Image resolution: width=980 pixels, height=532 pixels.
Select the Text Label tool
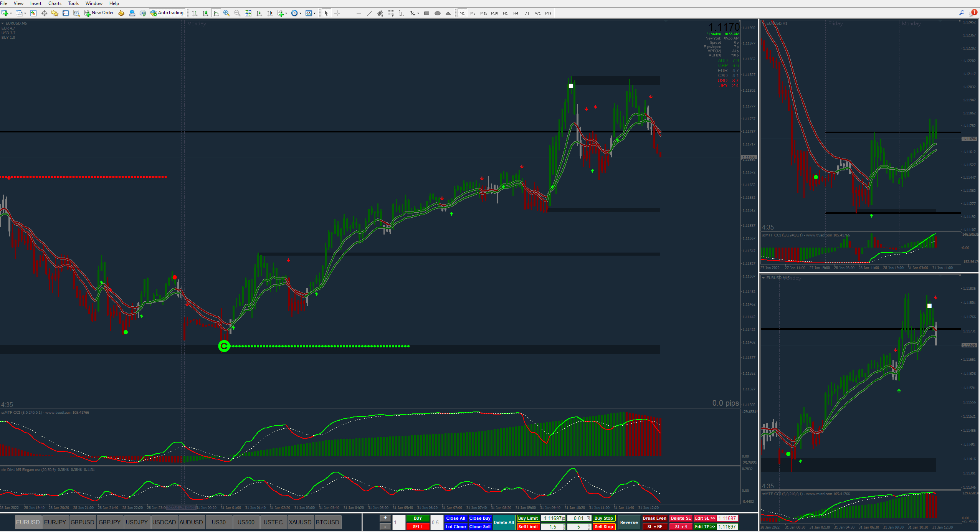(x=402, y=13)
